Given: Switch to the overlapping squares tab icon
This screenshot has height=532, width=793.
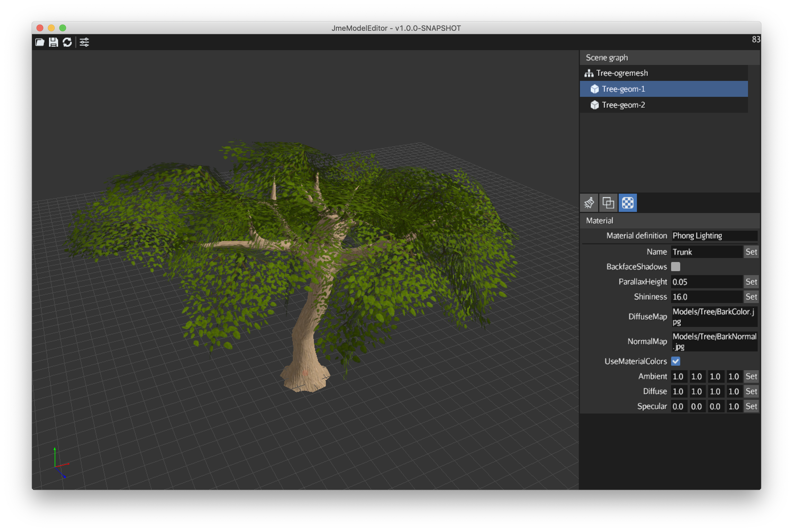Looking at the screenshot, I should pyautogui.click(x=608, y=203).
